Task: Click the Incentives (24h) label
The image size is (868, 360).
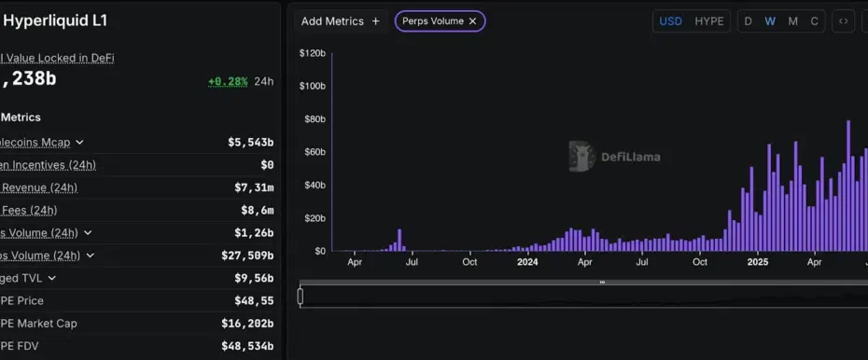Action: coord(49,165)
